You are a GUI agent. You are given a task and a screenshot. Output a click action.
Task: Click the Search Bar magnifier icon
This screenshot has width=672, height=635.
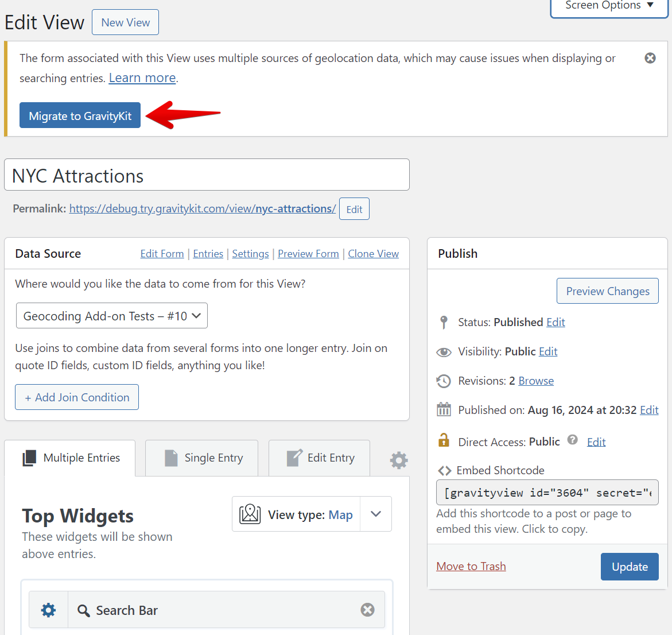(84, 610)
